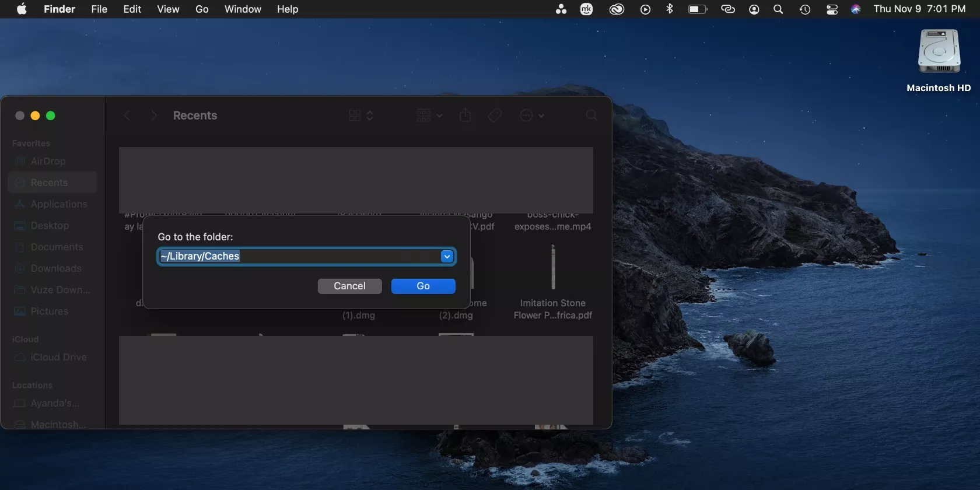This screenshot has height=490, width=980.
Task: Click the three-dots cluster menu bar icon
Action: tap(561, 9)
